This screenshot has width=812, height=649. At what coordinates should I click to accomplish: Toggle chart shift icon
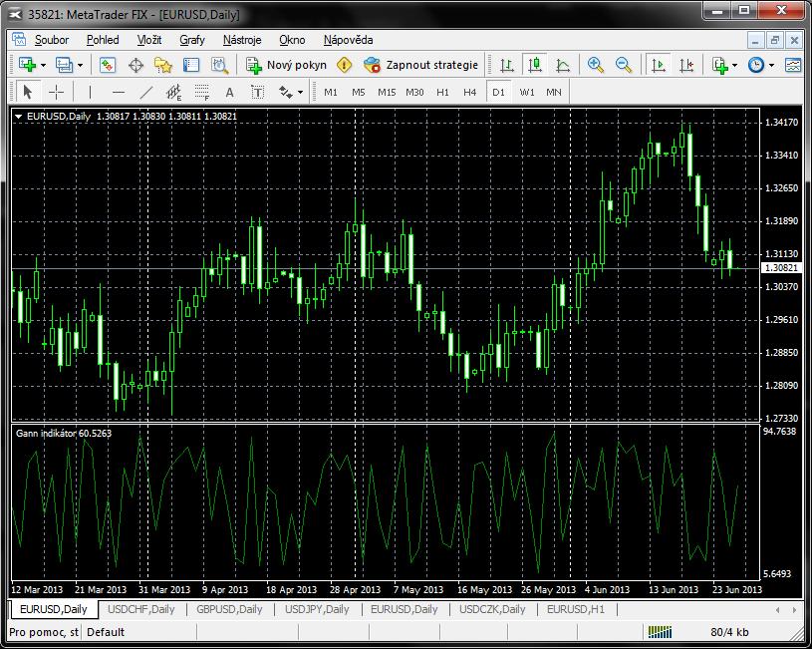point(686,65)
